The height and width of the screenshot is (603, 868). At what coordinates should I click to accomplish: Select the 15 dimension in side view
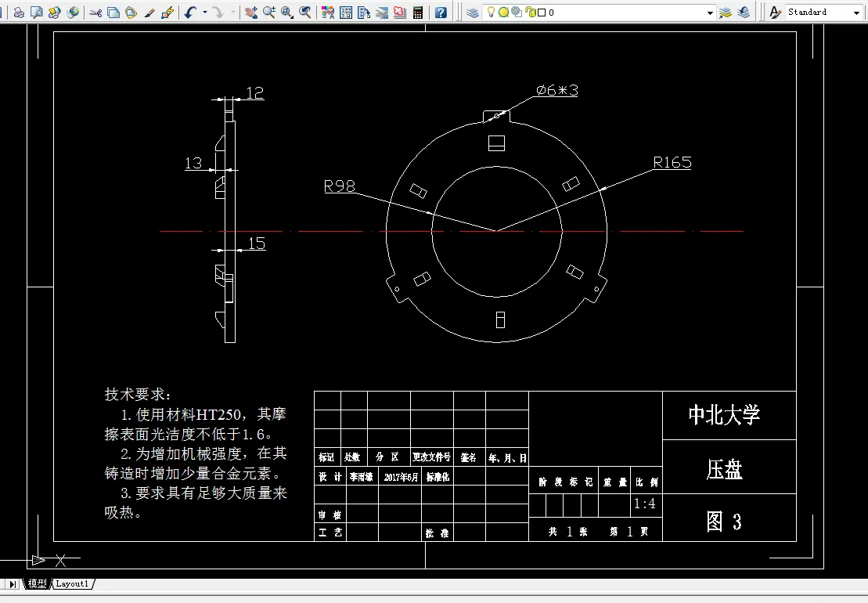pos(257,244)
